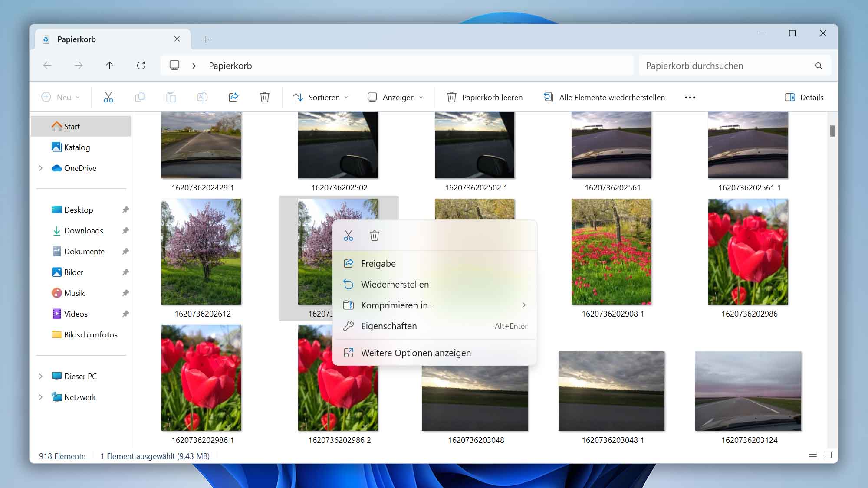The height and width of the screenshot is (488, 868).
Task: Navigate up directory using the up arrow icon
Action: coord(110,65)
